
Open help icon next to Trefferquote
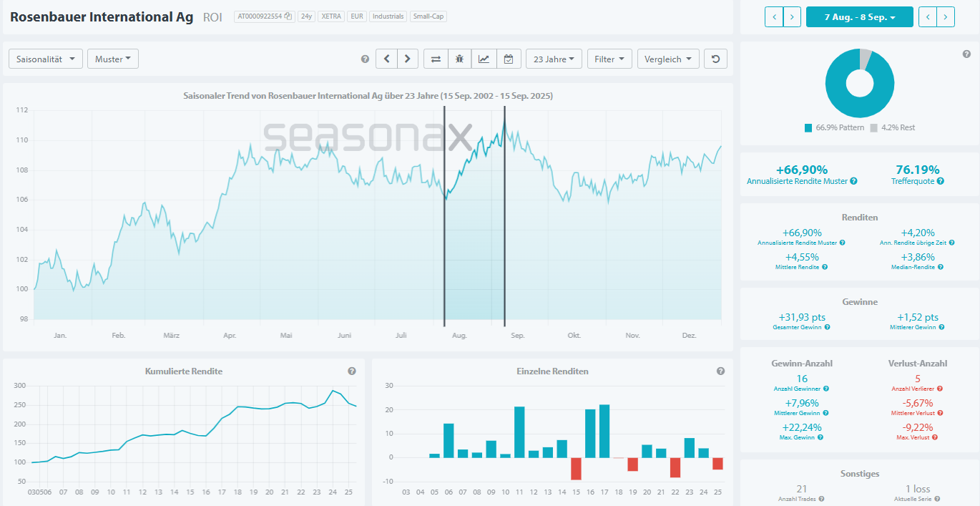point(941,181)
